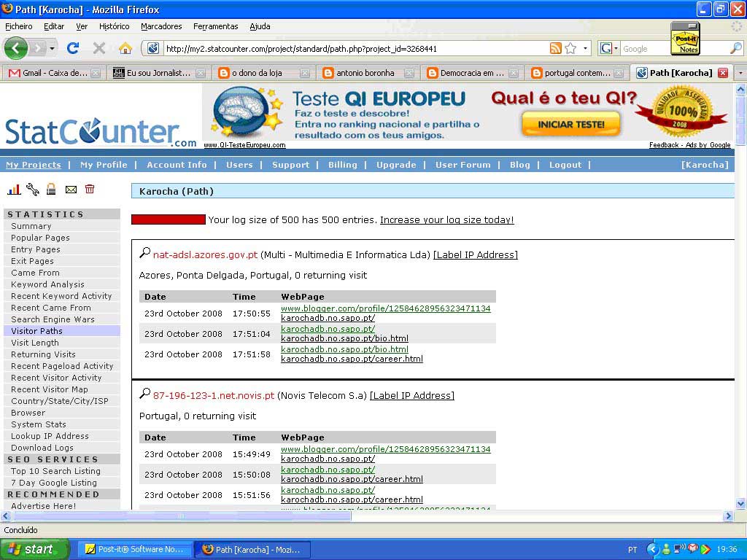Viewport: 747px width, 560px height.
Task: Click inside the Google search box
Action: click(x=646, y=49)
